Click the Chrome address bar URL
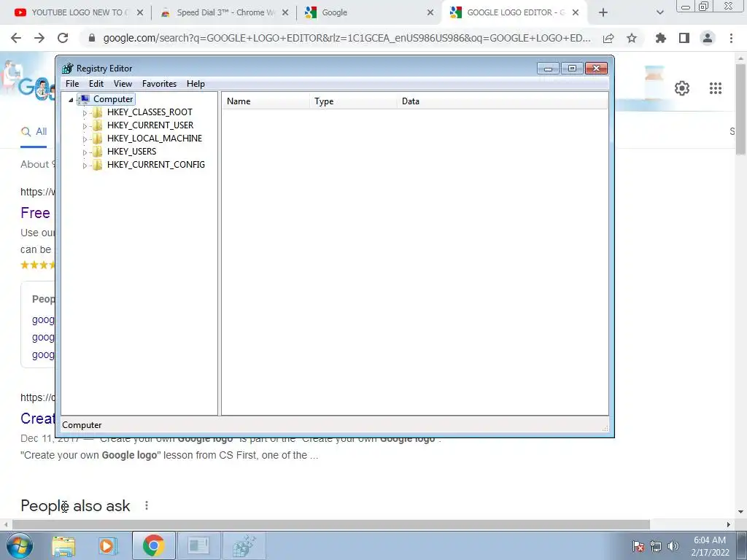Image resolution: width=747 pixels, height=560 pixels. point(347,38)
